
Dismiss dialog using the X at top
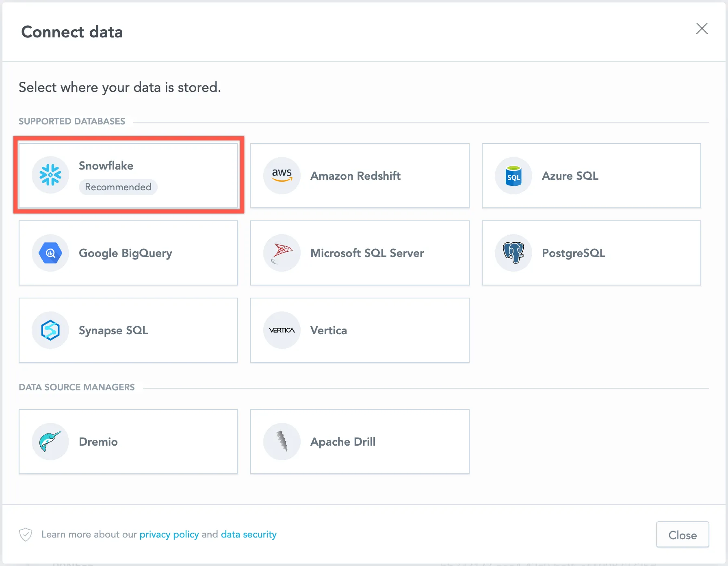pos(702,28)
